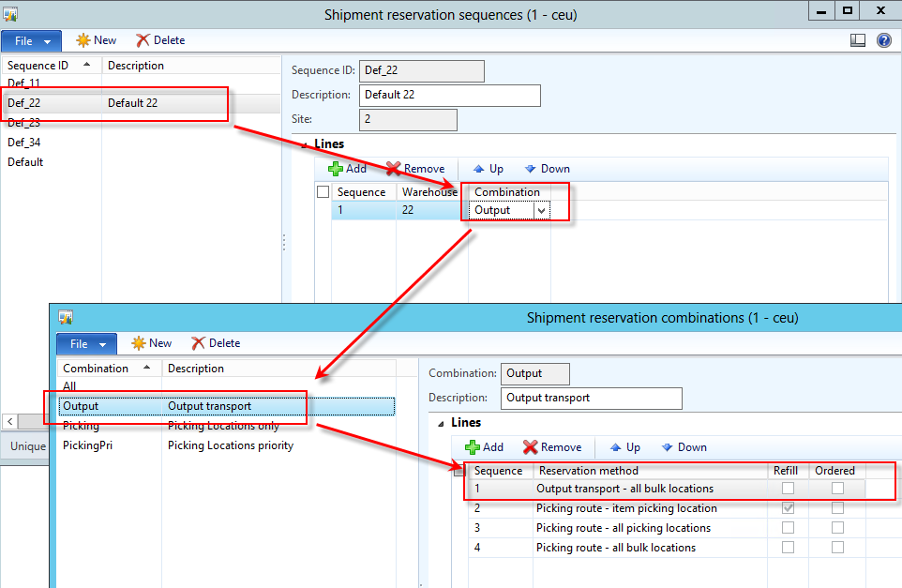Toggle Refill checkbox for Picking route item picking location
The image size is (902, 588).
point(788,508)
